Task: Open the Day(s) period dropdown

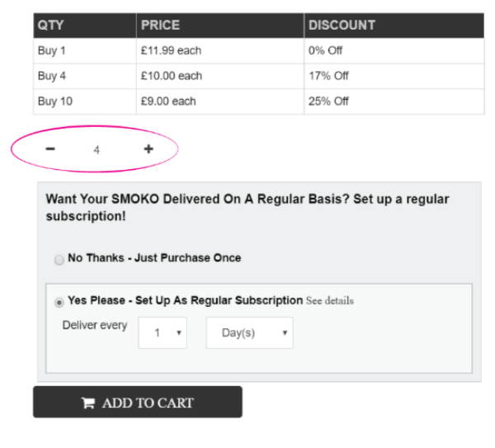Action: coord(249,332)
